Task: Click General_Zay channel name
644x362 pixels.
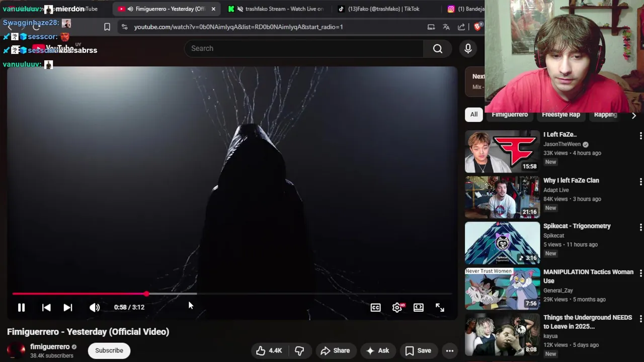Action: coord(558,290)
